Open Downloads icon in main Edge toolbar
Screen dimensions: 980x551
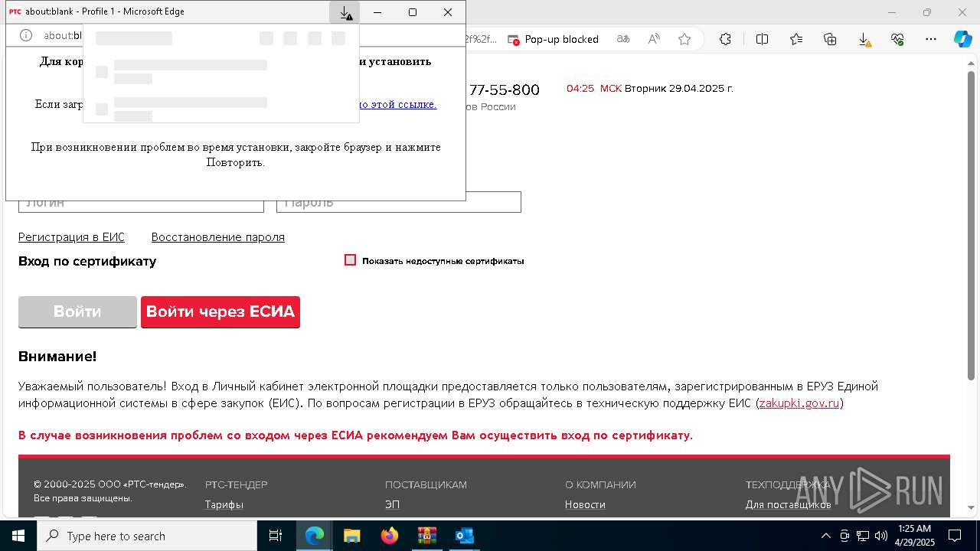(864, 39)
